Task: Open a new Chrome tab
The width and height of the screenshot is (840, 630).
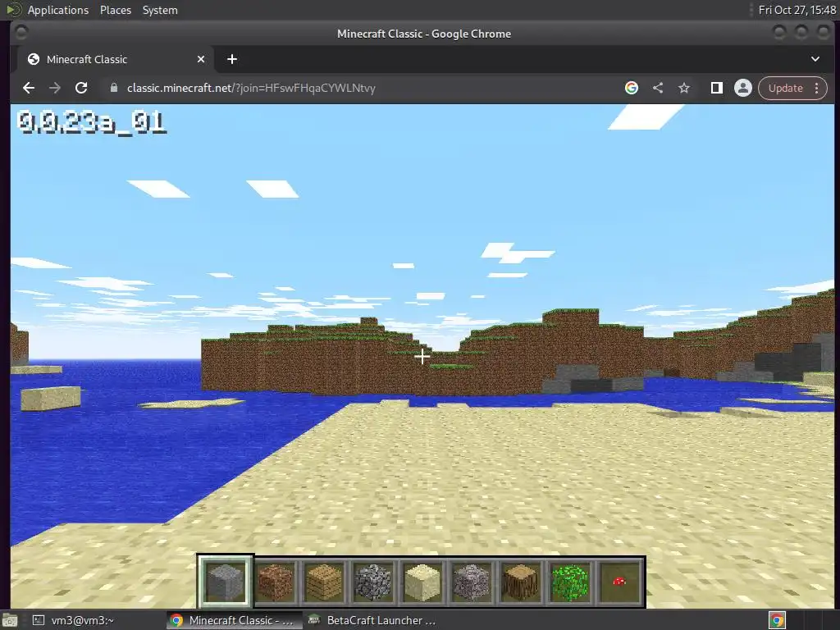Action: click(x=232, y=59)
